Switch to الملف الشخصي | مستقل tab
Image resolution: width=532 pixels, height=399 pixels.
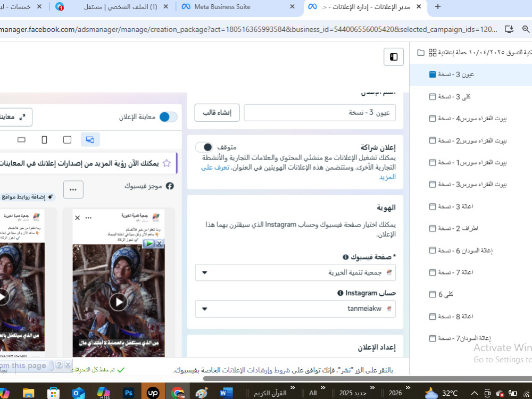[112, 6]
